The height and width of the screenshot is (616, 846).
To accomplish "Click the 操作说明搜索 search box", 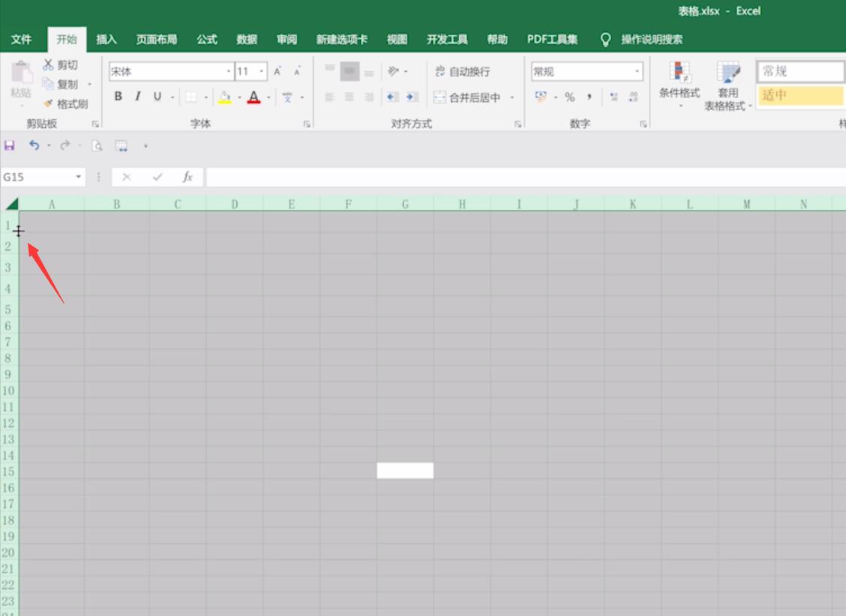I will tap(652, 39).
